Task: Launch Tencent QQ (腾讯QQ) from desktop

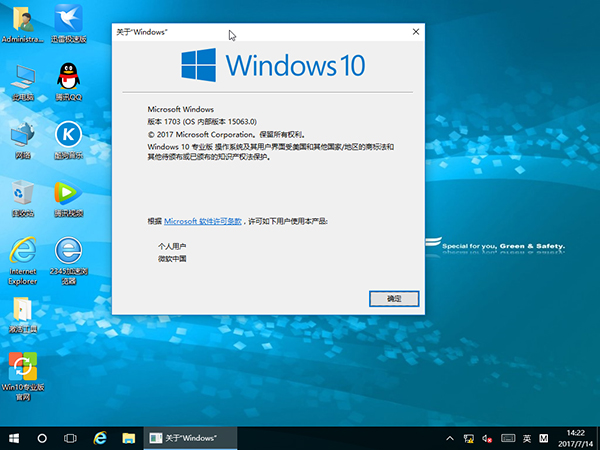Action: click(68, 78)
